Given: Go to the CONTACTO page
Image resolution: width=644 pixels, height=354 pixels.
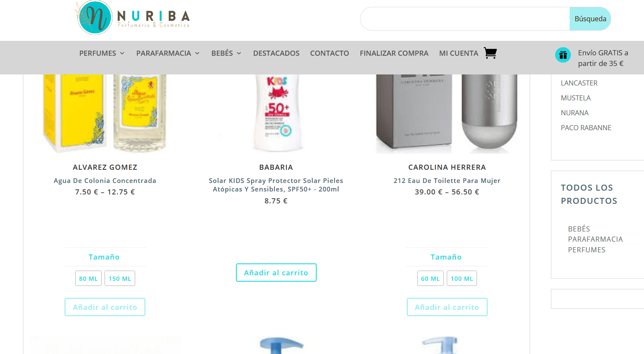Looking at the screenshot, I should tap(329, 53).
